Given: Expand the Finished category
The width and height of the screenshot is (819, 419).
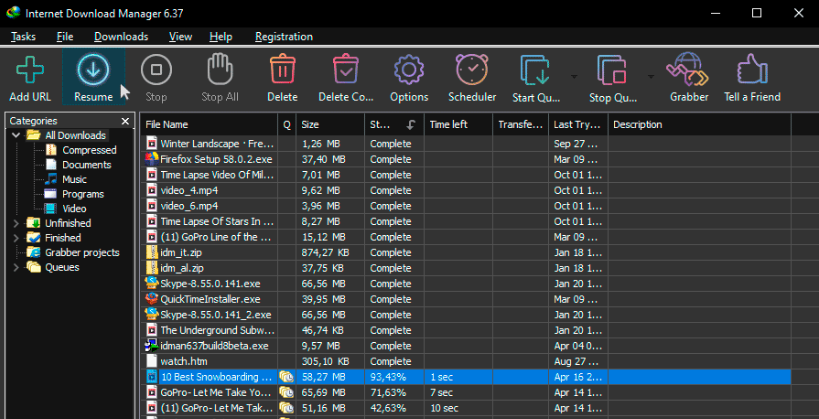Looking at the screenshot, I should point(16,238).
